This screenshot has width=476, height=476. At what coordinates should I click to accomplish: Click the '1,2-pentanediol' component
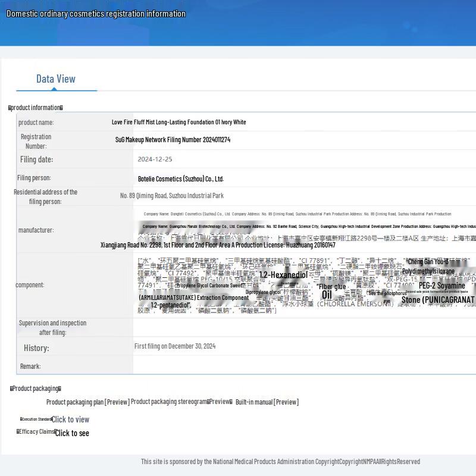pos(171,305)
